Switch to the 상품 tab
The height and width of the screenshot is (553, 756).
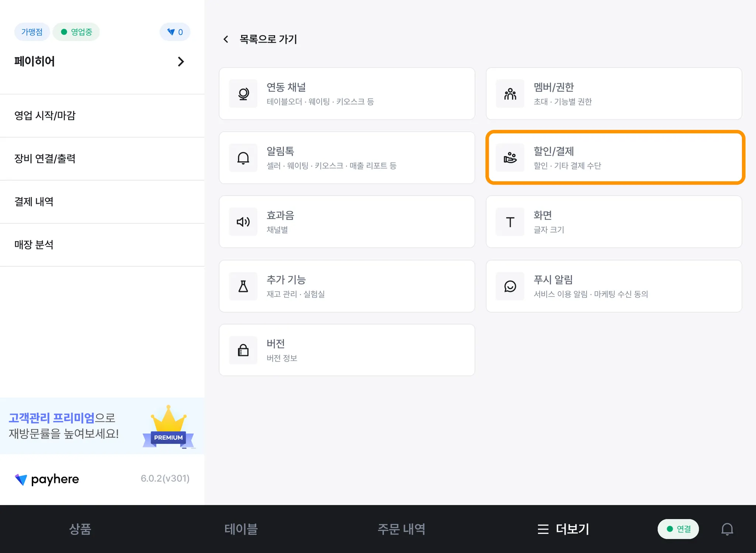click(80, 529)
